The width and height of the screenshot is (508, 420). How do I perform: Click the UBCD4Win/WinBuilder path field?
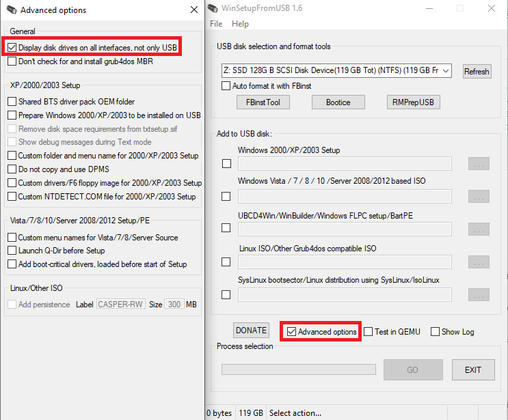(345, 229)
